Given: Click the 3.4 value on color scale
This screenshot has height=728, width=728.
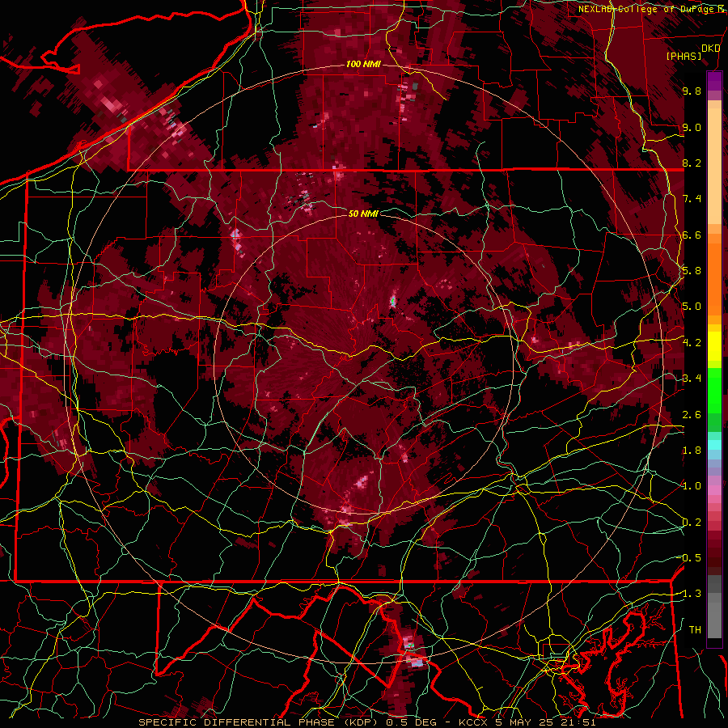Looking at the screenshot, I should click(692, 379).
